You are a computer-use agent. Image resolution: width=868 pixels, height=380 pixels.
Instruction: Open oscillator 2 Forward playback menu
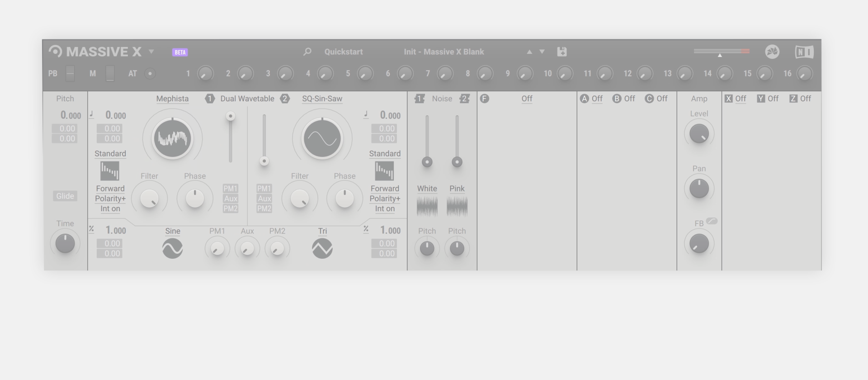385,189
